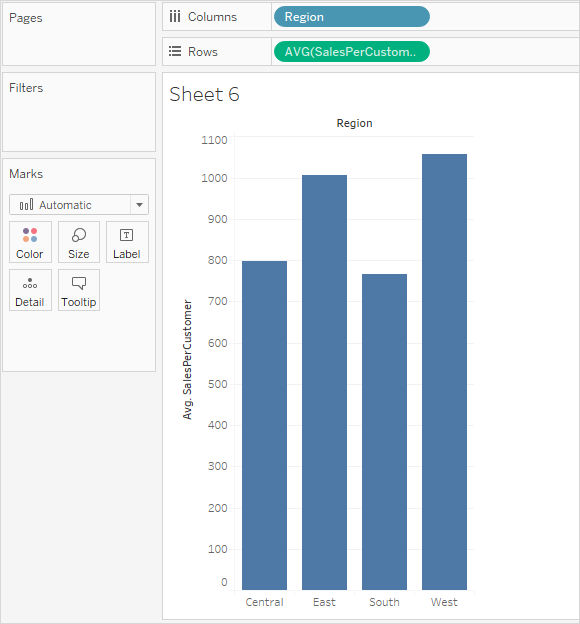Click the bar chart icon in mark type

coord(26,205)
